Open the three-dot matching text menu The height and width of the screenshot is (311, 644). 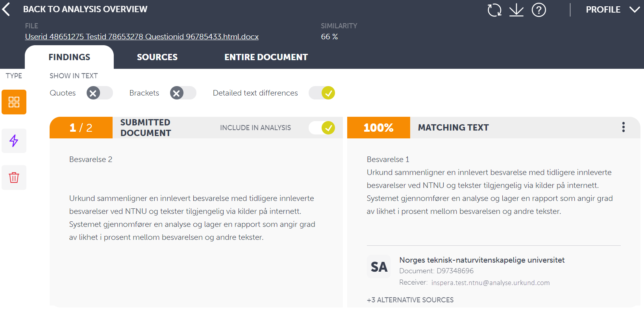pyautogui.click(x=624, y=127)
